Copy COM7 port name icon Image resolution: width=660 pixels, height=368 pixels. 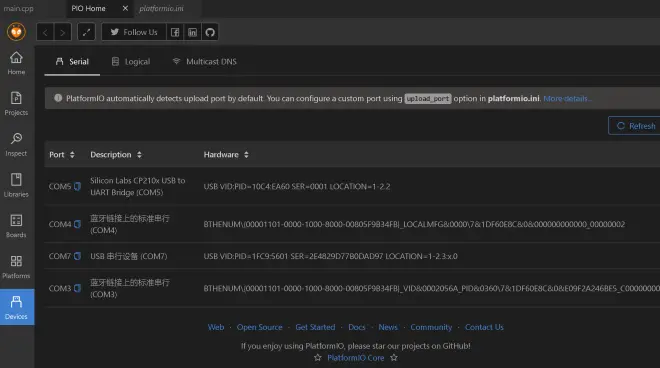click(77, 256)
